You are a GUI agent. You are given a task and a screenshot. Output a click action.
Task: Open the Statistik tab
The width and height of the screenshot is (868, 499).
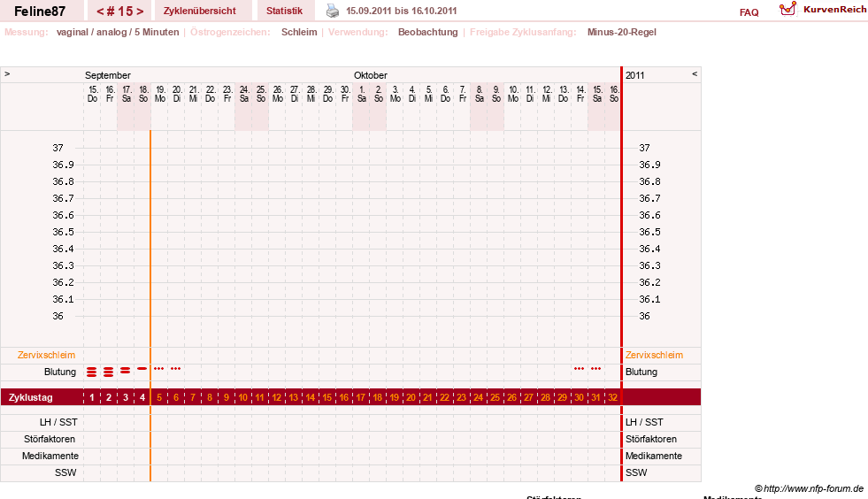pyautogui.click(x=285, y=11)
